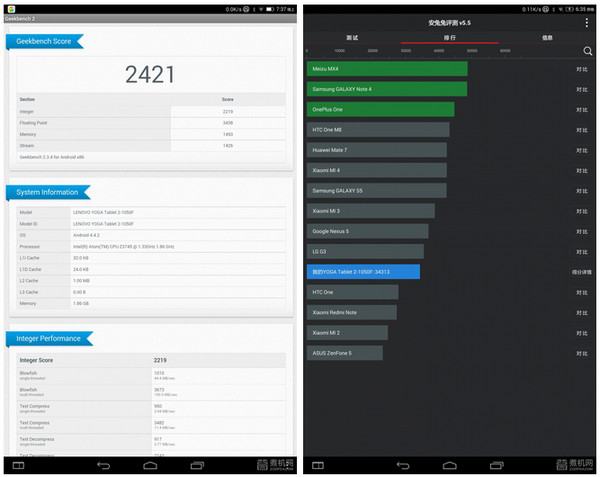Tap 对比 beside Xiaomi Redmi Note

click(x=582, y=313)
